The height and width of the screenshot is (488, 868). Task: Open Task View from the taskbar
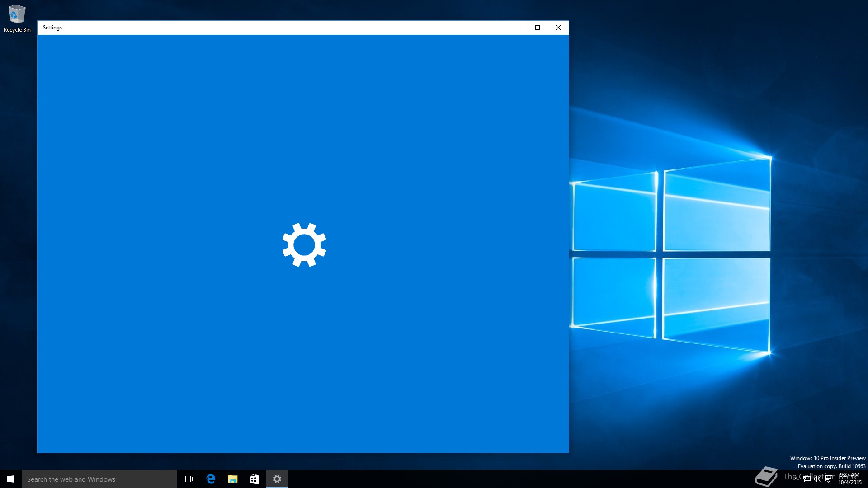click(x=188, y=479)
